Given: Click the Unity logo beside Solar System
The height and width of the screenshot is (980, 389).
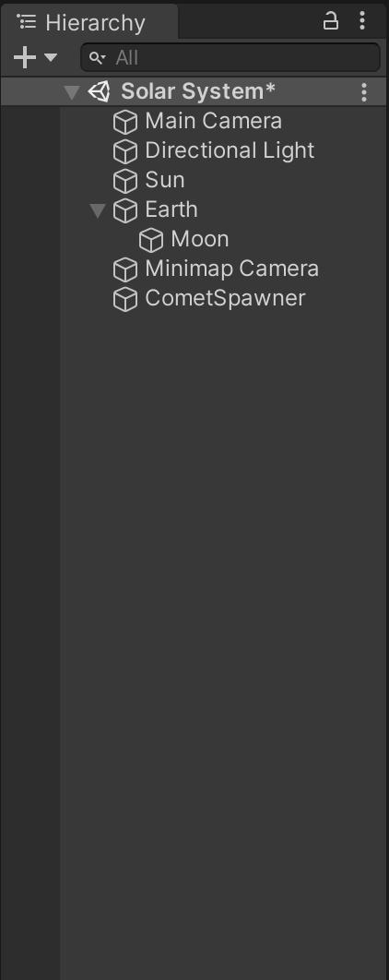Looking at the screenshot, I should pyautogui.click(x=99, y=92).
